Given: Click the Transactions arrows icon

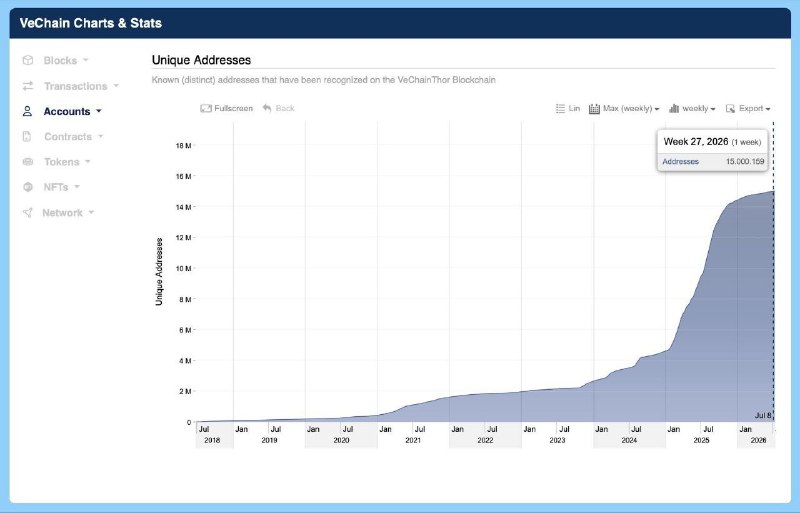Looking at the screenshot, I should 28,86.
